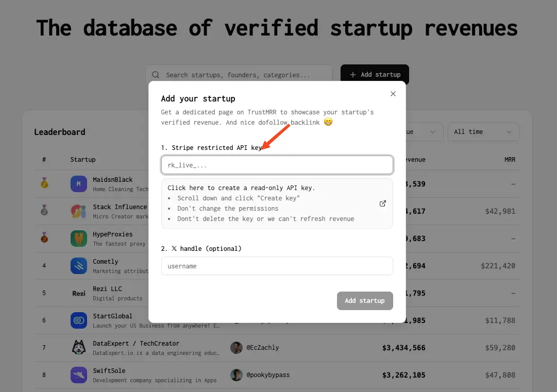557x392 pixels.
Task: Click the Rezi LLC logo
Action: 78,293
